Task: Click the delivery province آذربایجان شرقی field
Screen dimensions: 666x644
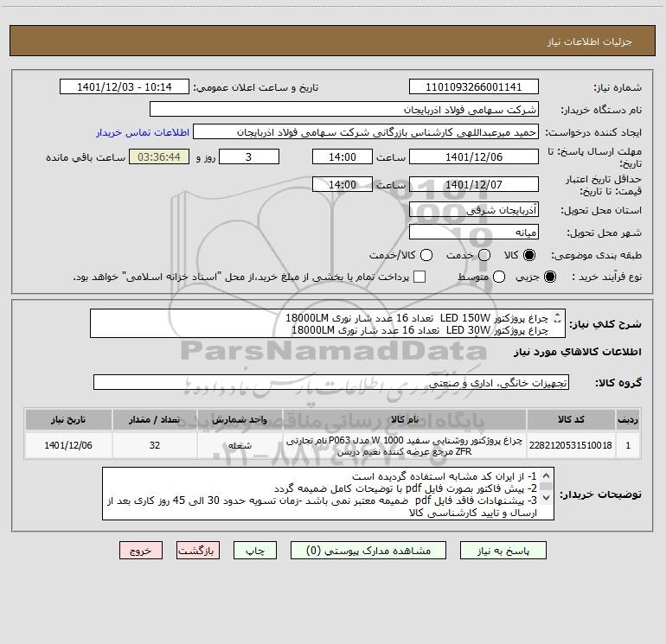Action: click(x=474, y=209)
